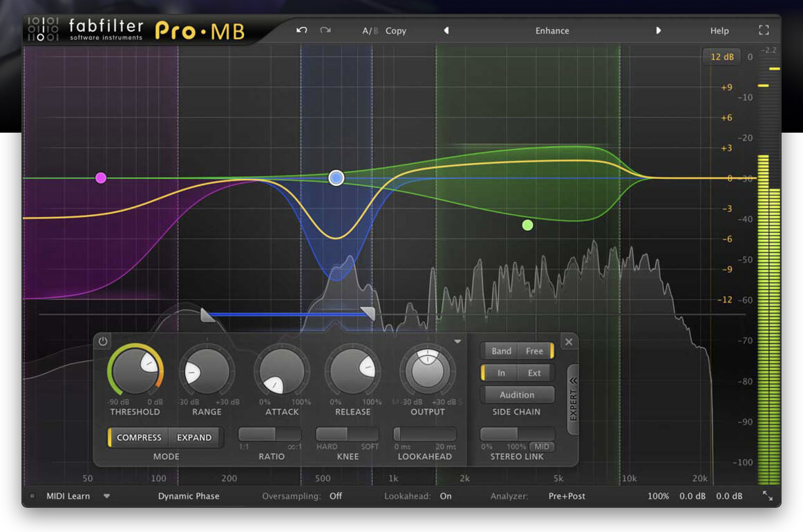The height and width of the screenshot is (532, 803).
Task: Toggle the MIDI indicator square
Action: click(x=32, y=495)
